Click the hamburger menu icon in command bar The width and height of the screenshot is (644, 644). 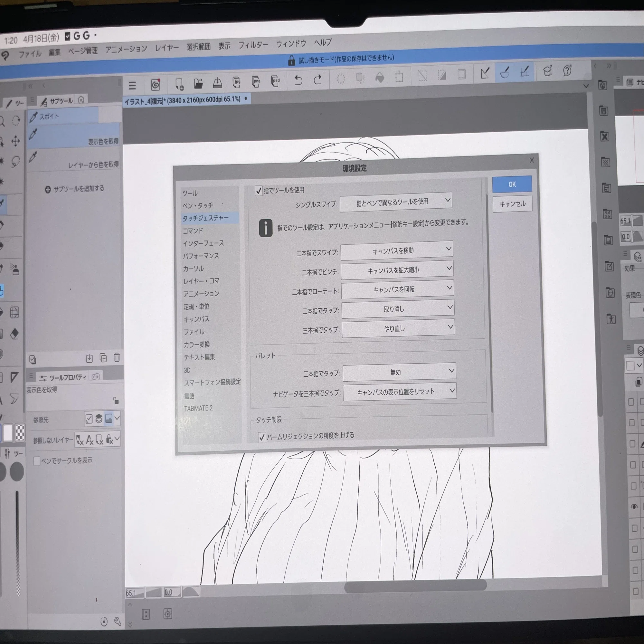click(132, 86)
